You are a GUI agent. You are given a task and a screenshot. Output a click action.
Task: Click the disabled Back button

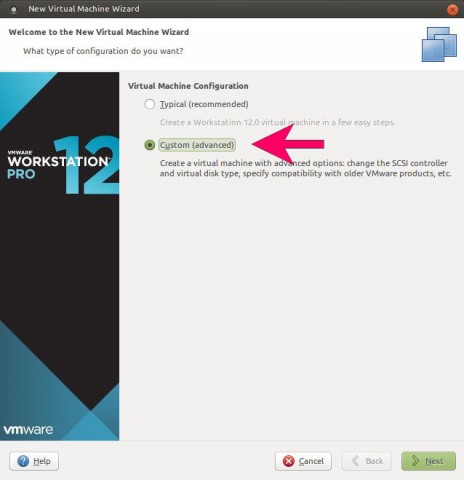pos(366,461)
